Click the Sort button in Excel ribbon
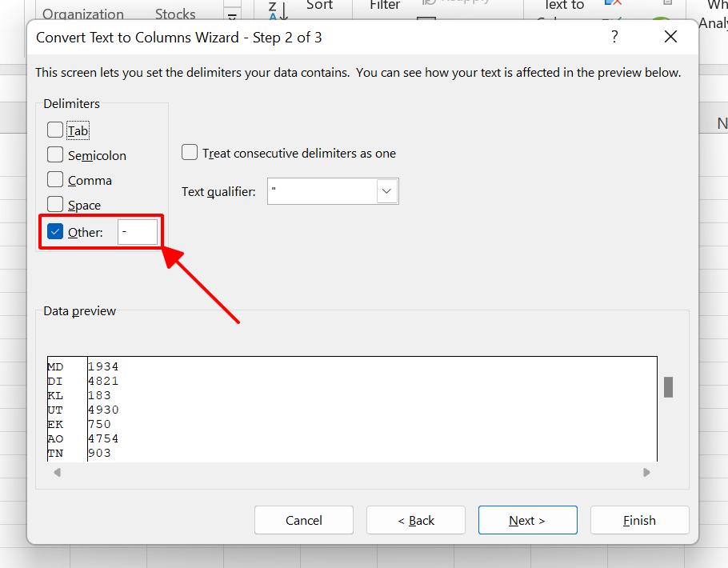The width and height of the screenshot is (728, 568). tap(319, 6)
